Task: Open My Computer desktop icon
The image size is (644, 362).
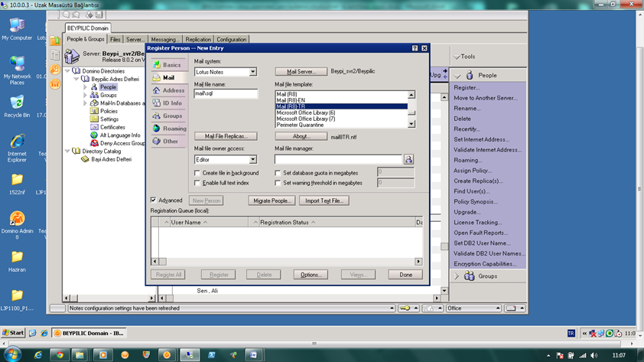Action: [x=17, y=29]
